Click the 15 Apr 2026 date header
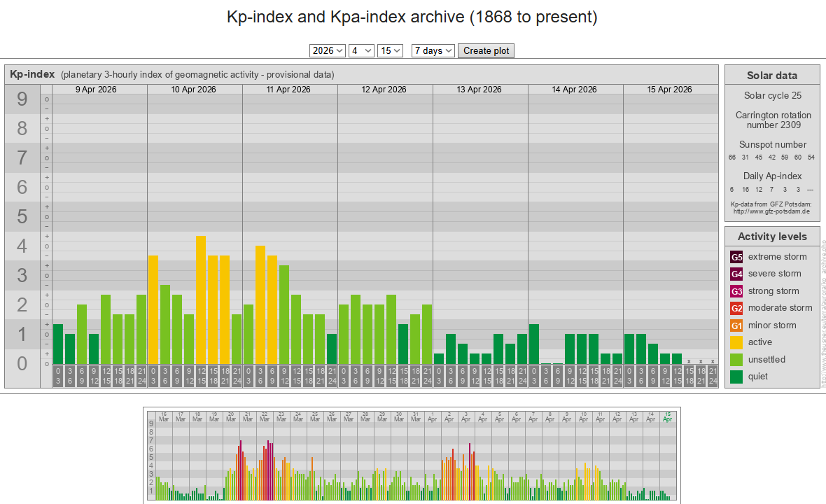This screenshot has width=826, height=504. (x=670, y=90)
